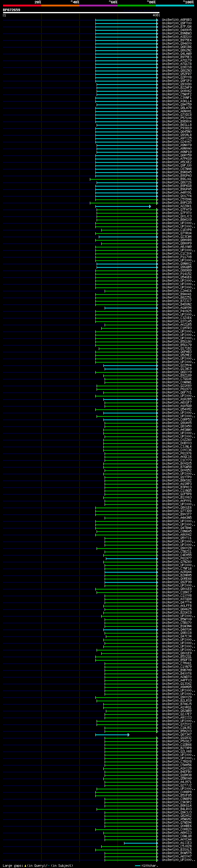Click the short cyan UniRef100_A2Z8K1 alignment bar
The height and width of the screenshot is (868, 197).
pos(123,206)
